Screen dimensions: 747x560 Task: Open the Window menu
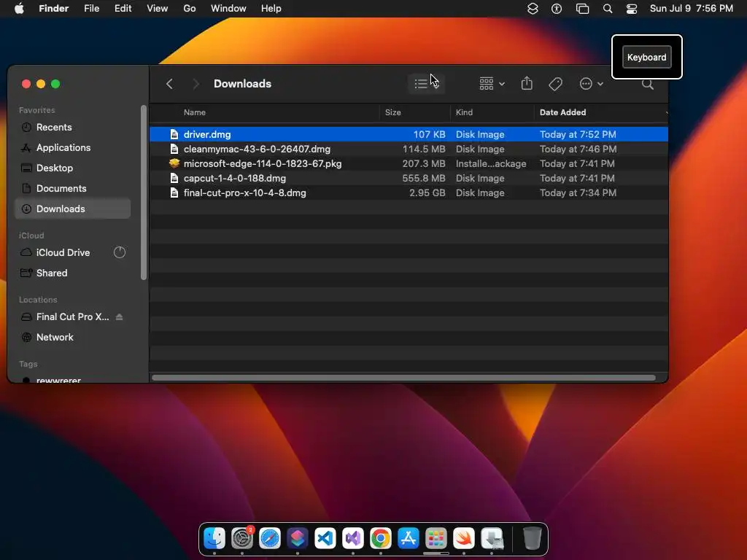[x=228, y=9]
